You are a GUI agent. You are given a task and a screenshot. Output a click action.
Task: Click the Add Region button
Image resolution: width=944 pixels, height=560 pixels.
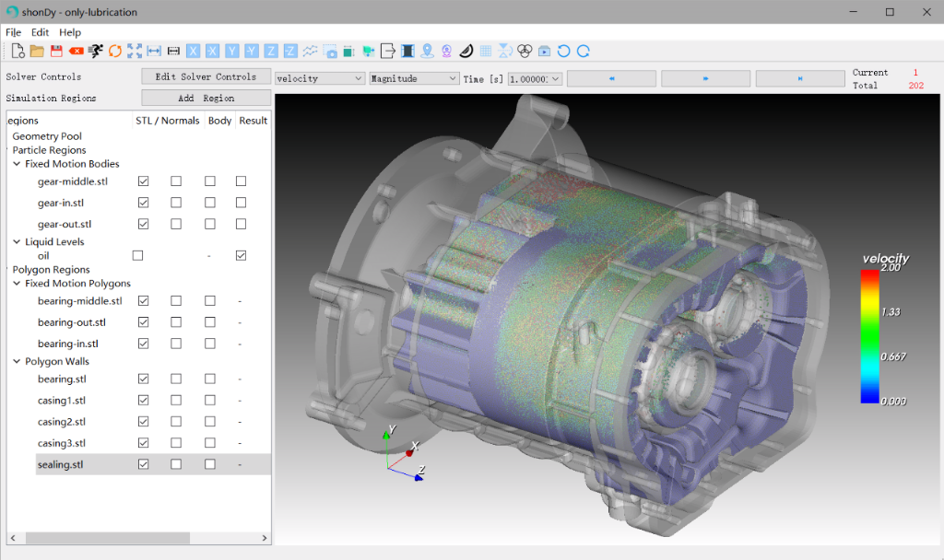click(x=206, y=98)
